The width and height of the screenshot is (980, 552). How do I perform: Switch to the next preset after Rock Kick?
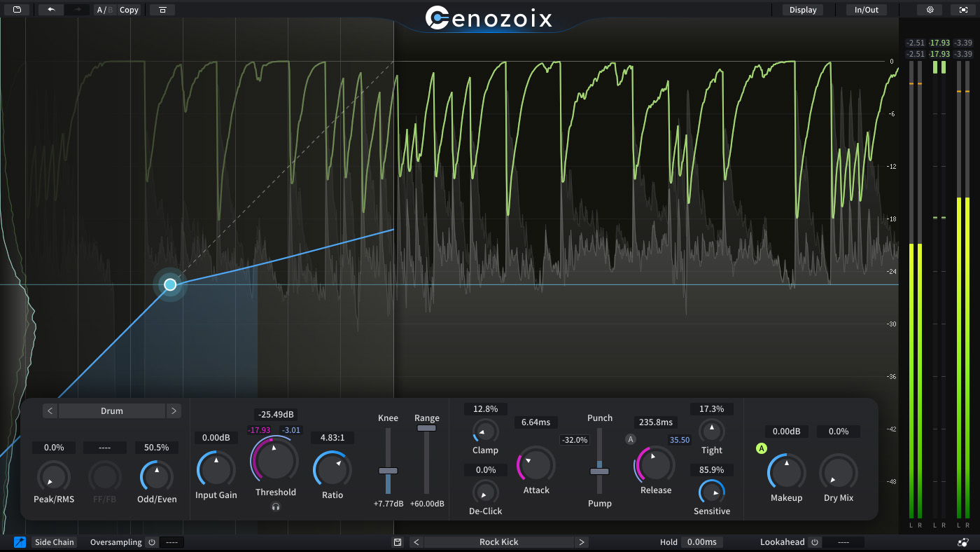(x=581, y=542)
